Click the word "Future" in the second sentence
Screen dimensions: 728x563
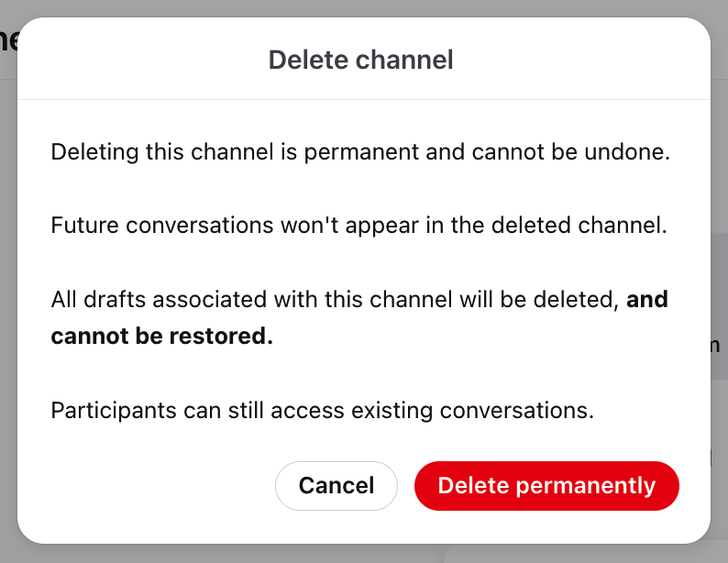coord(85,226)
